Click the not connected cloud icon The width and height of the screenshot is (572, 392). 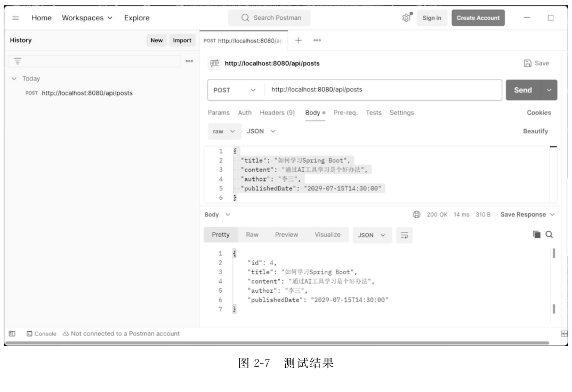[66, 334]
